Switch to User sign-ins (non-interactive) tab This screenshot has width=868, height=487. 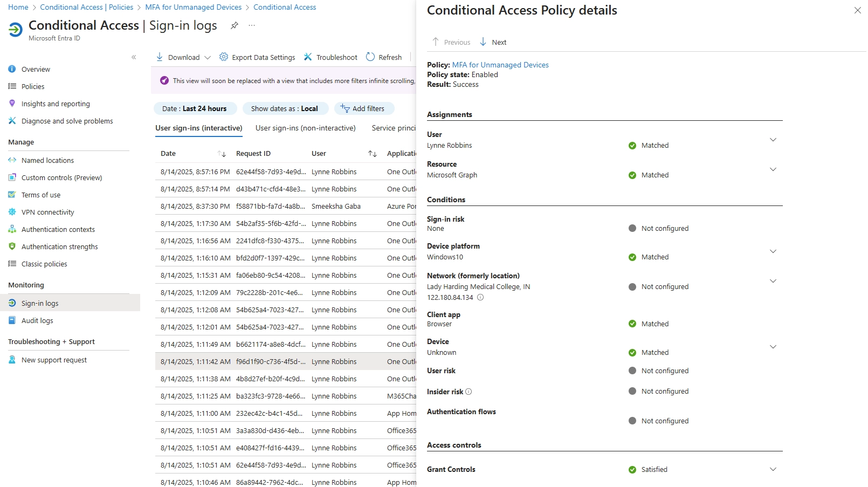pyautogui.click(x=305, y=128)
